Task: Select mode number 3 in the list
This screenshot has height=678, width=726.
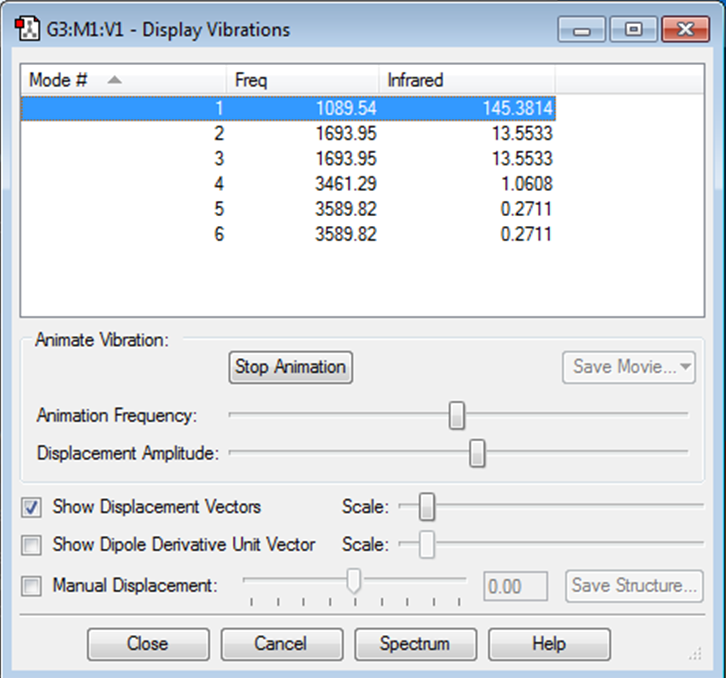Action: point(288,158)
